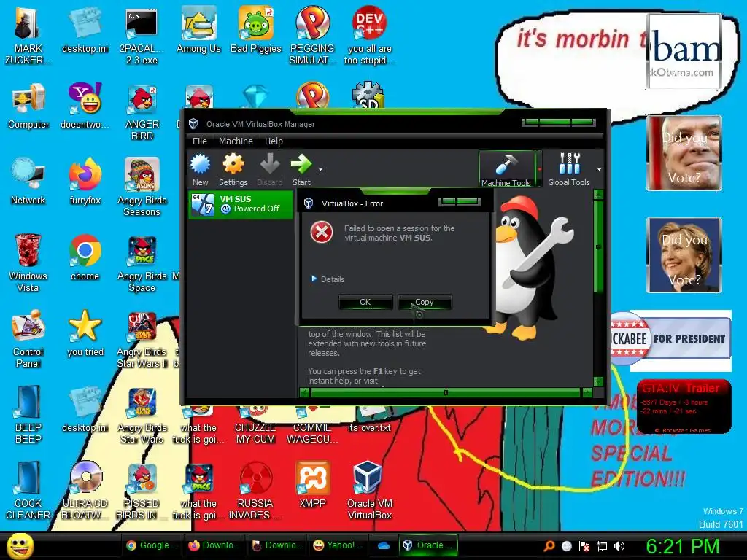Open its over.txt file
The height and width of the screenshot is (560, 747).
point(369,418)
